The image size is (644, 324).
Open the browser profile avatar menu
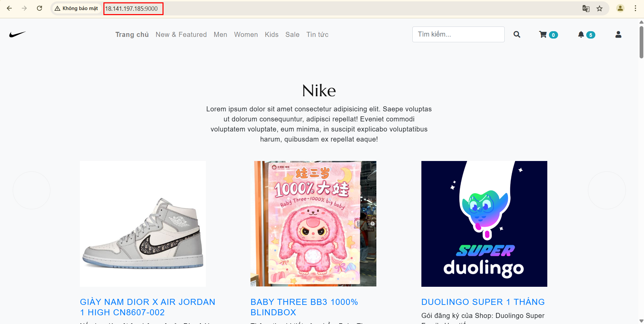coord(620,8)
